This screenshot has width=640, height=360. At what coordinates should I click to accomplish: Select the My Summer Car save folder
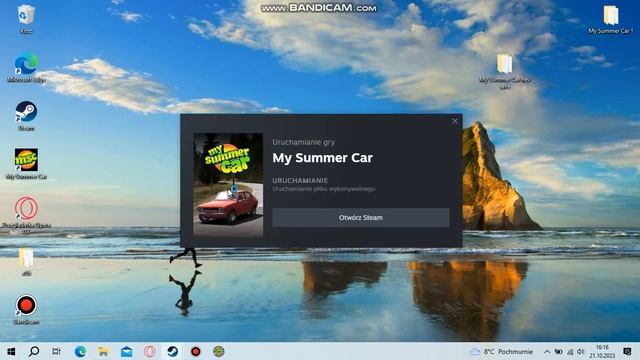[x=505, y=71]
